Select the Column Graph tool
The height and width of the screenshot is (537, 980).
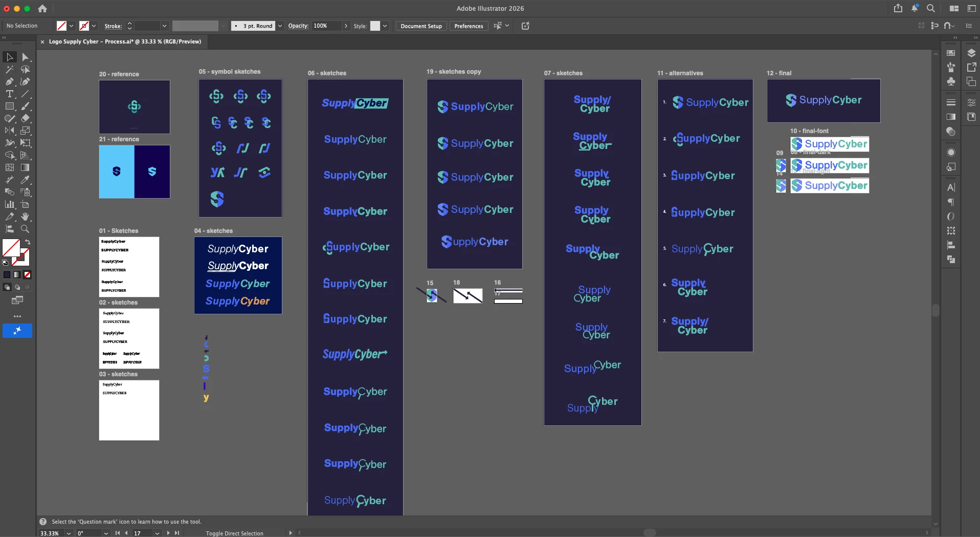[x=9, y=204]
